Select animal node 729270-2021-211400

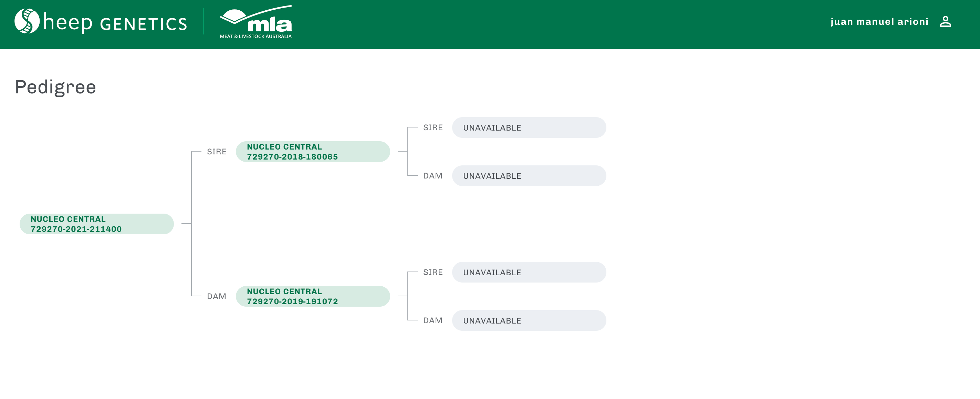[97, 224]
